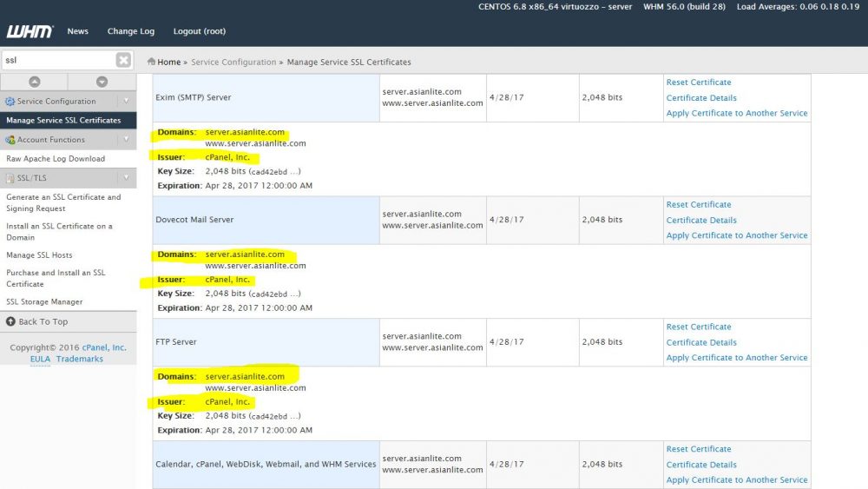View Certificate Details for FTP Server

point(701,342)
